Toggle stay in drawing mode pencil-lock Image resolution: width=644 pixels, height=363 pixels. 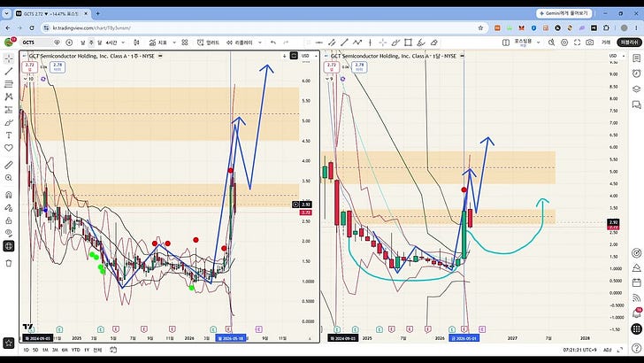pos(9,207)
